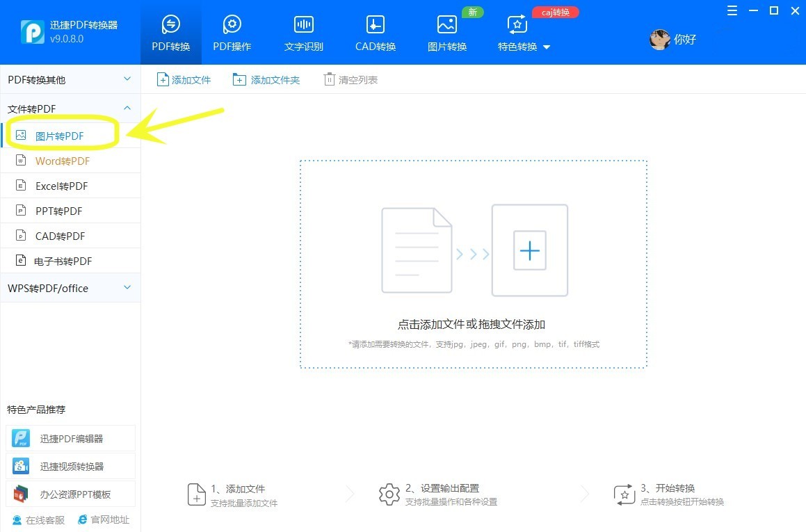The width and height of the screenshot is (806, 532).
Task: Open Excel转PDF conversion
Action: 61,186
